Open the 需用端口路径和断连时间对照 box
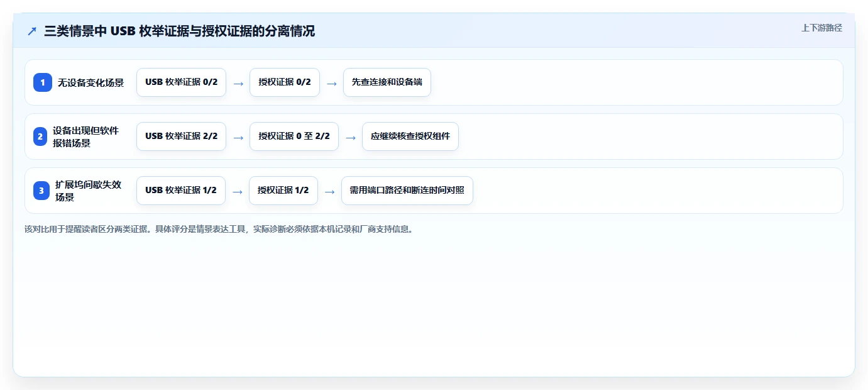Viewport: 868px width, 390px height. (x=407, y=191)
